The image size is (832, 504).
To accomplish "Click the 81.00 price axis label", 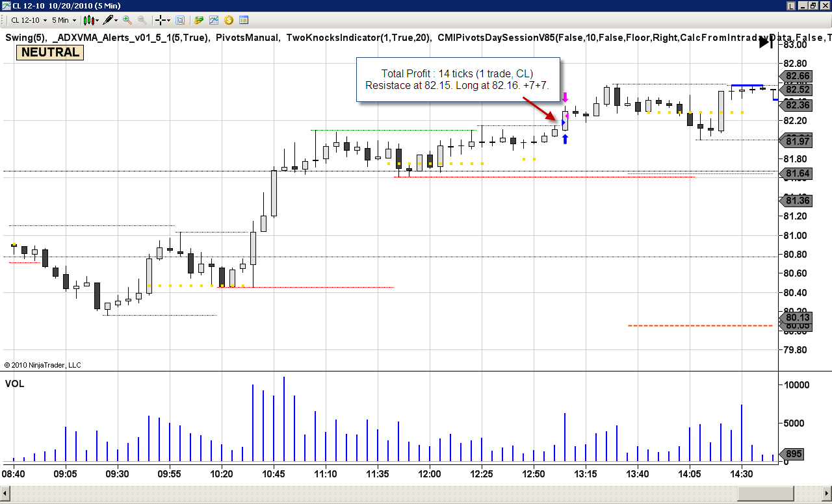I will pyautogui.click(x=796, y=236).
